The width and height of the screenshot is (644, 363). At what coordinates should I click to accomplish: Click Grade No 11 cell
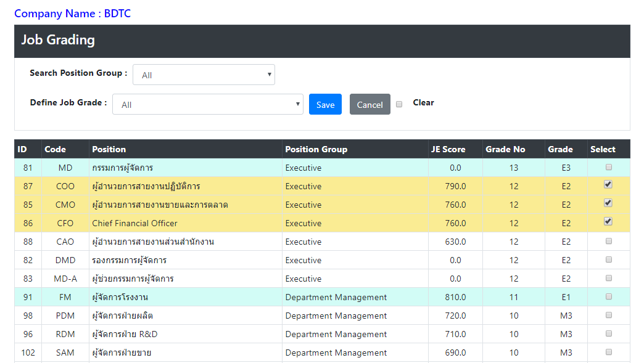pos(514,297)
